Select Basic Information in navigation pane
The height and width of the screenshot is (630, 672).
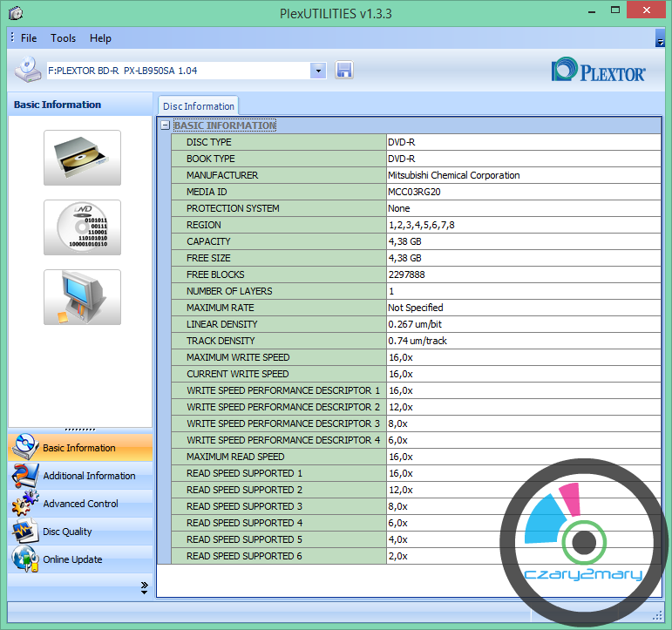[x=80, y=448]
